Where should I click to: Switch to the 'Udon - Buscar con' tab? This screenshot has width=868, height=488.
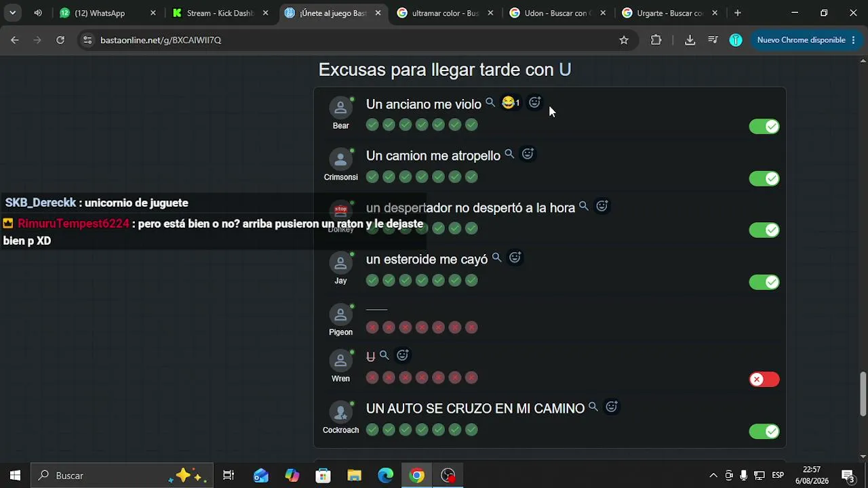[559, 13]
